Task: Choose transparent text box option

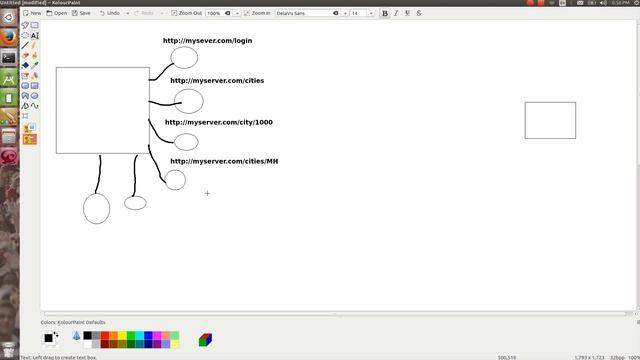Action: (30, 140)
